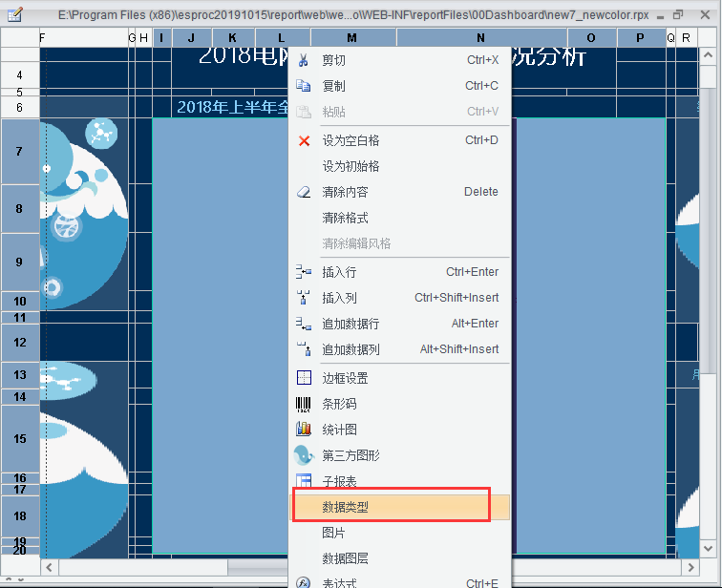This screenshot has width=722, height=588.
Task: Select row header 12
Action: click(20, 343)
